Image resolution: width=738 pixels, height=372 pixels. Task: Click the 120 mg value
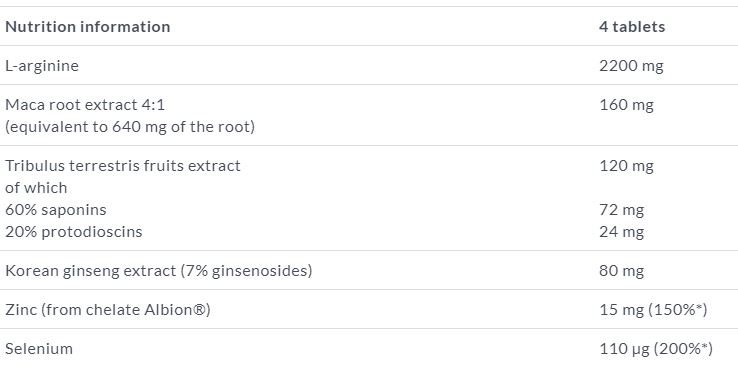(626, 166)
